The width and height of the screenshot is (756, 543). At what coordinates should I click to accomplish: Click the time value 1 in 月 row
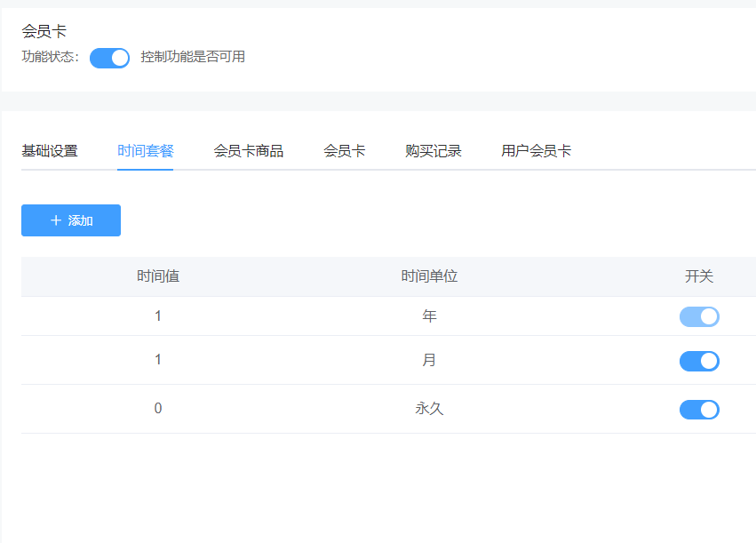click(x=158, y=361)
